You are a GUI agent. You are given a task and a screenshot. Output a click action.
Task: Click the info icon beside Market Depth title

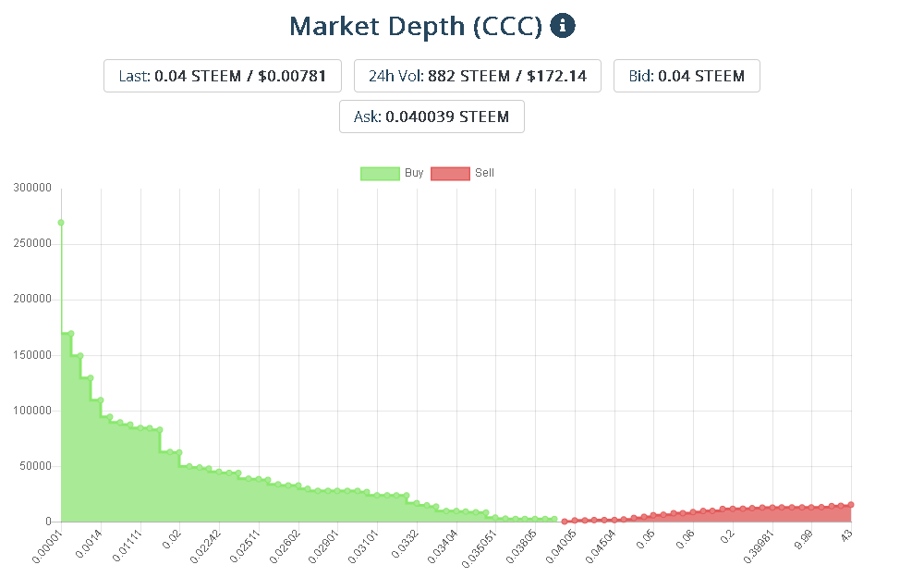coord(563,26)
